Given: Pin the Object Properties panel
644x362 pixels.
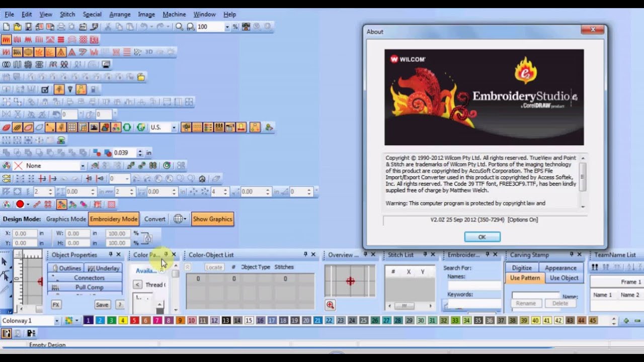Looking at the screenshot, I should 111,254.
